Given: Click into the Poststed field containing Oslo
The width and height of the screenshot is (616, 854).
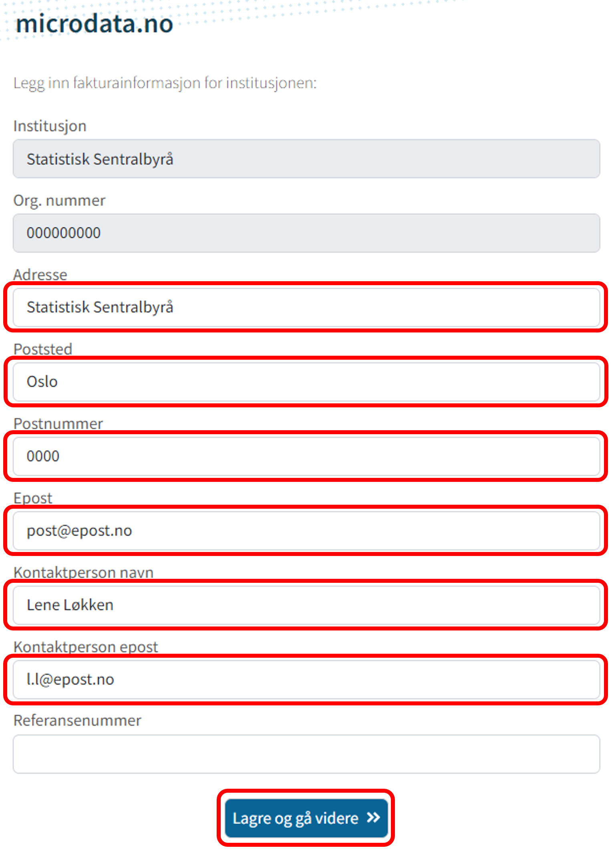Looking at the screenshot, I should (306, 382).
